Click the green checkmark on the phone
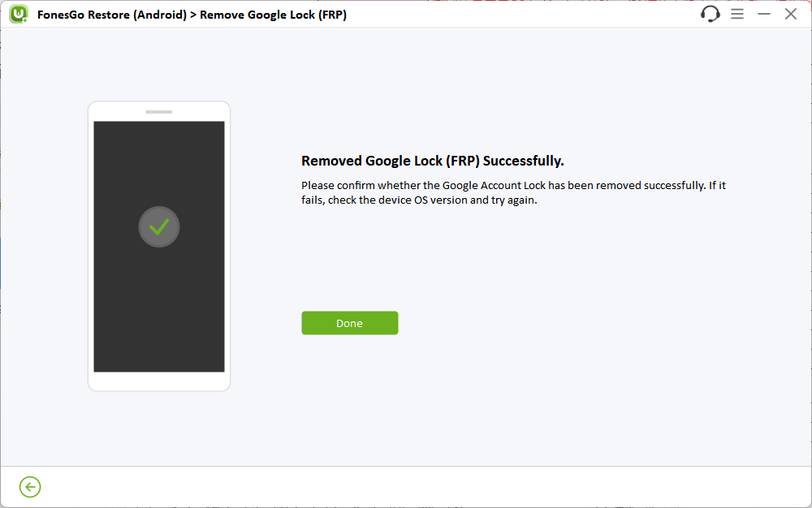The width and height of the screenshot is (812, 508). click(158, 227)
